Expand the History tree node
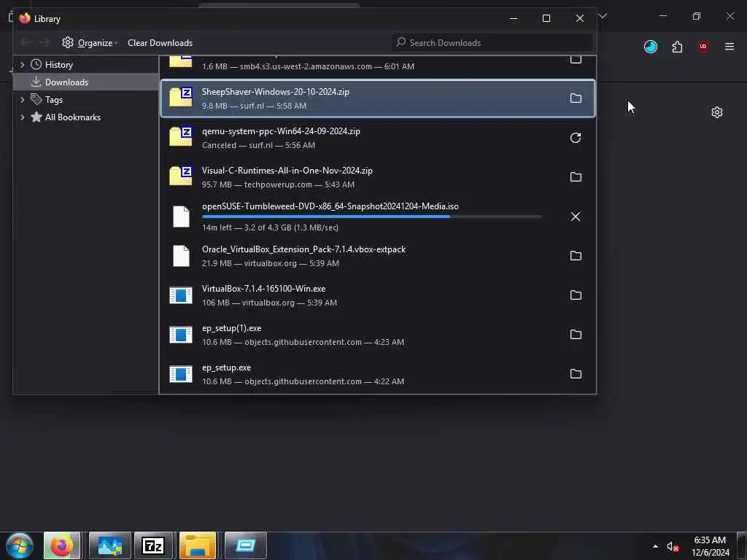Image resolution: width=747 pixels, height=560 pixels. pos(22,65)
